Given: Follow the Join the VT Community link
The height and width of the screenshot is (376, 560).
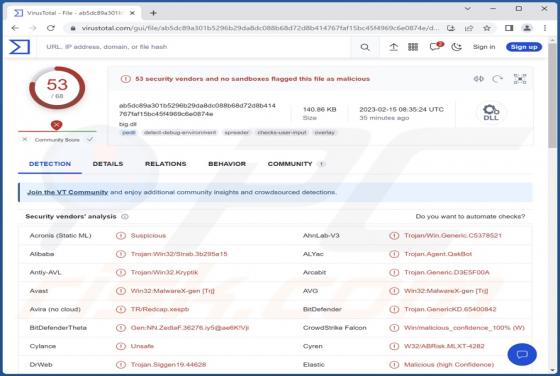Looking at the screenshot, I should click(x=68, y=192).
